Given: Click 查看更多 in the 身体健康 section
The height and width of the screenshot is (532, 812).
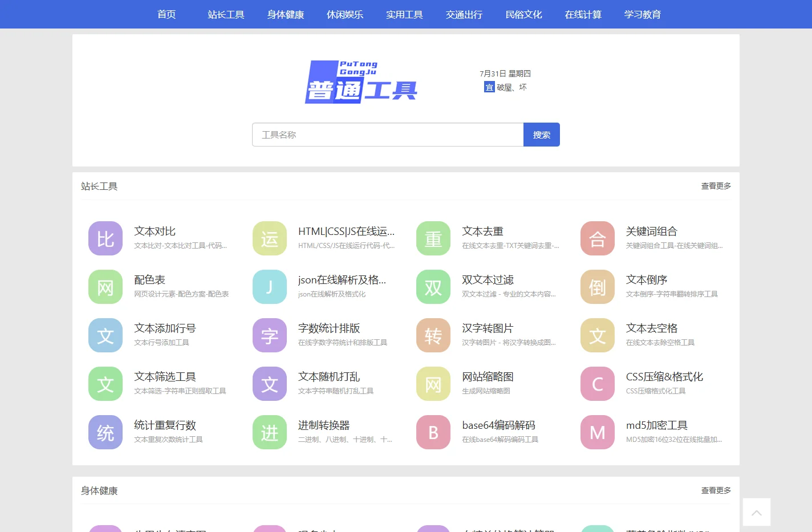Looking at the screenshot, I should pyautogui.click(x=716, y=490).
